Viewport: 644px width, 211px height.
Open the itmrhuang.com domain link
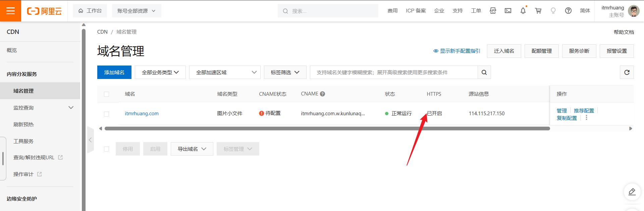coord(142,114)
